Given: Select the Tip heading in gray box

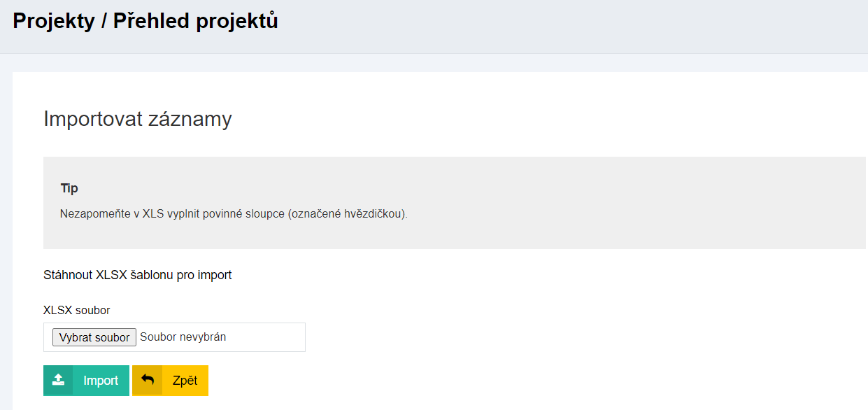Looking at the screenshot, I should [x=69, y=188].
